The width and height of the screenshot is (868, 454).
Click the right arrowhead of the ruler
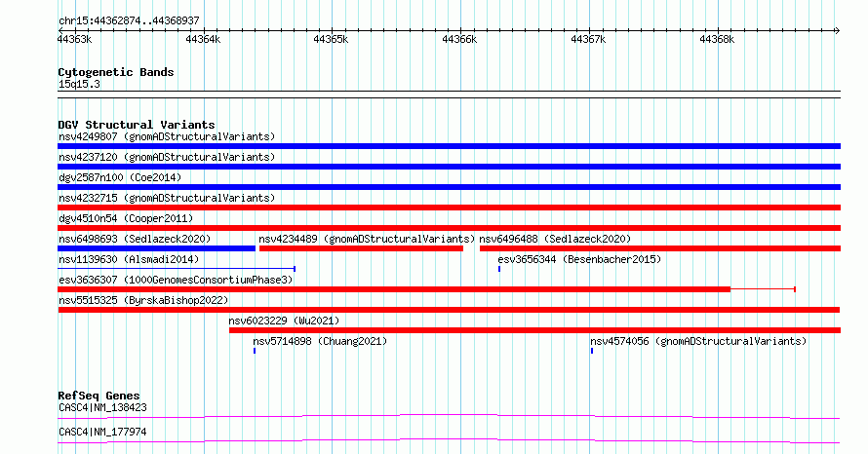837,30
